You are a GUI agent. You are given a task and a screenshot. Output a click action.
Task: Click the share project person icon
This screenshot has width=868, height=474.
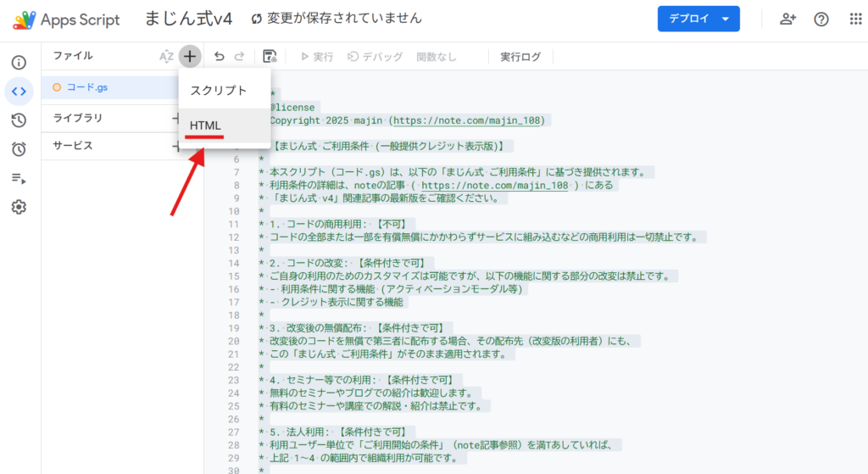[787, 19]
